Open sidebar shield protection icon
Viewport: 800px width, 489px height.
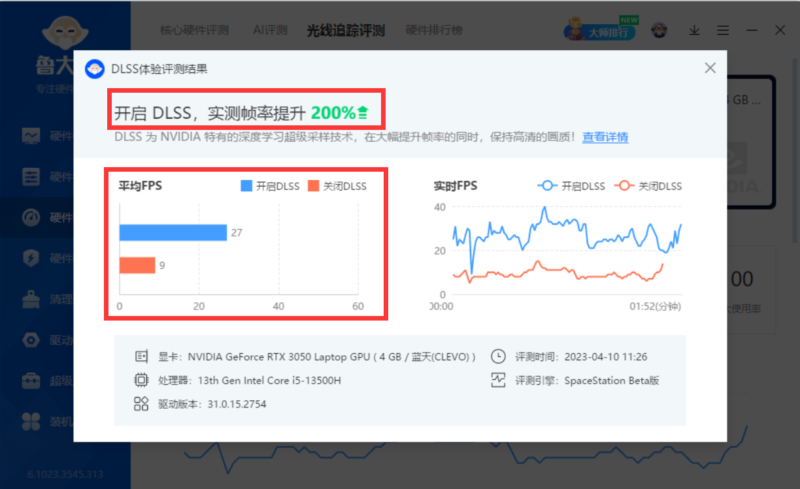tap(31, 258)
